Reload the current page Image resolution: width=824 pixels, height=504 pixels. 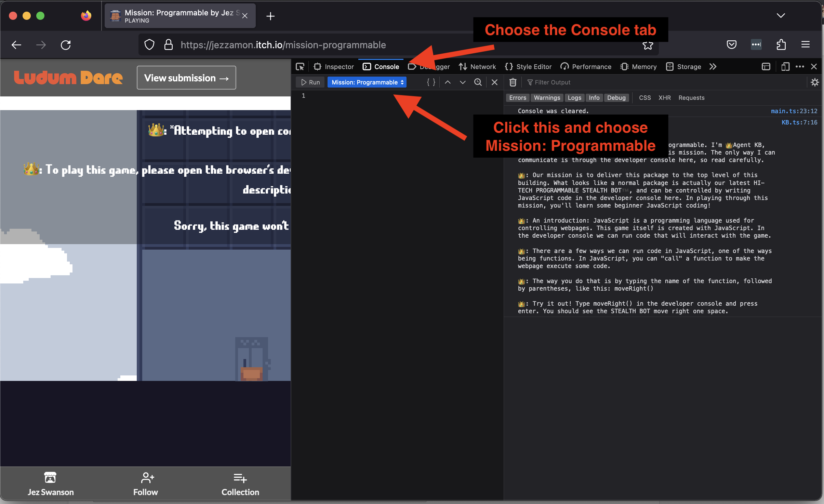click(66, 45)
